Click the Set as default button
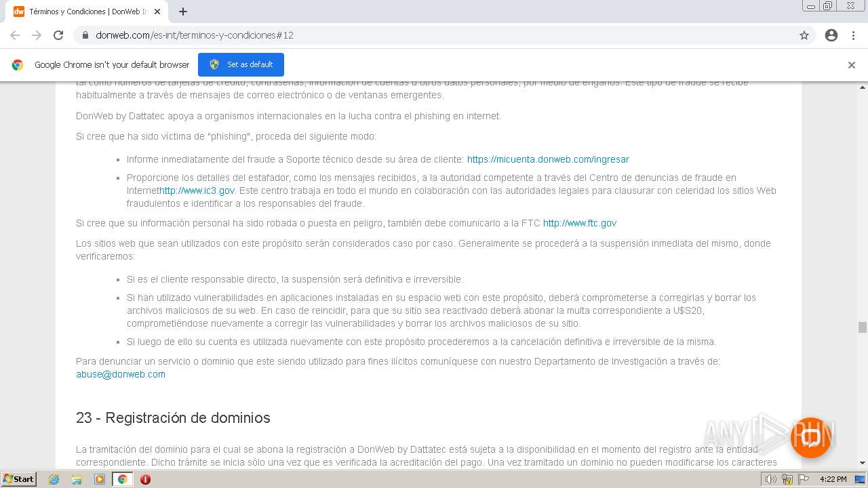 pos(241,64)
